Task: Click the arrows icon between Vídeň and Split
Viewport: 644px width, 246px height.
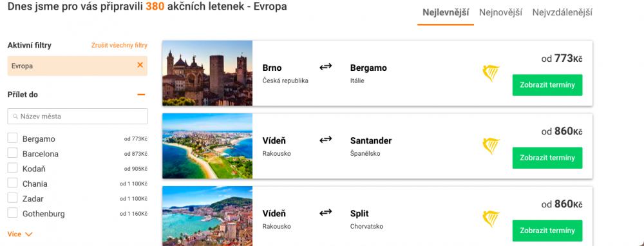Action: click(326, 213)
